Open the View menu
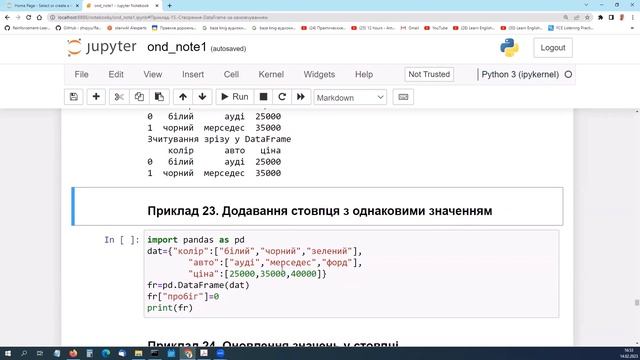Image resolution: width=640 pixels, height=360 pixels. pos(153,74)
